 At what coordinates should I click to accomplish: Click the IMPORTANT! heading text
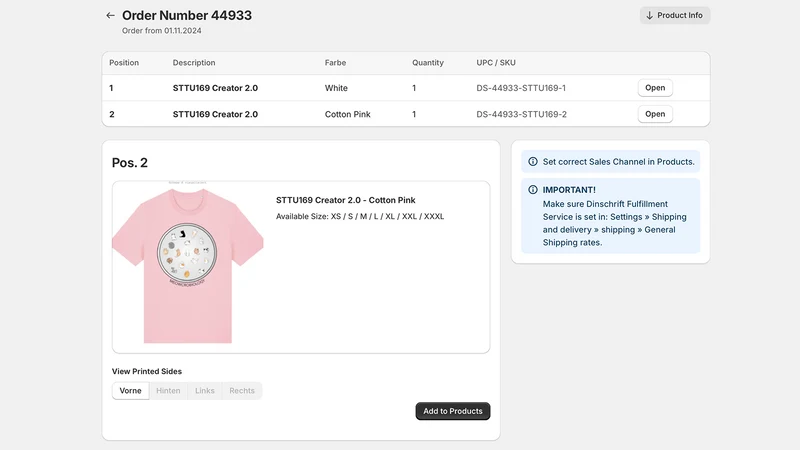click(569, 190)
